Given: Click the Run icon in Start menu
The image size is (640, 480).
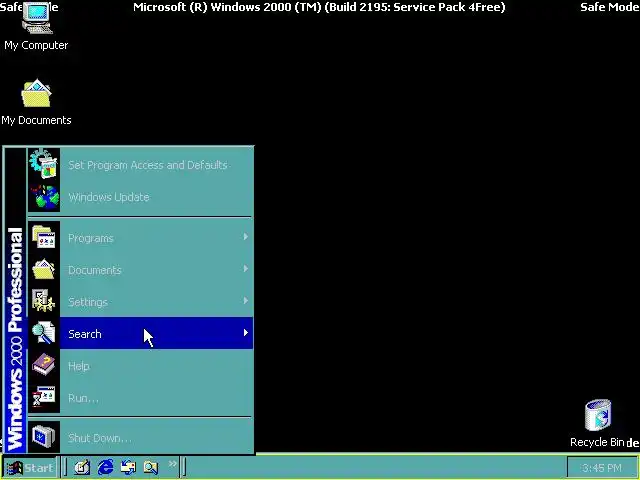Looking at the screenshot, I should click(44, 397).
